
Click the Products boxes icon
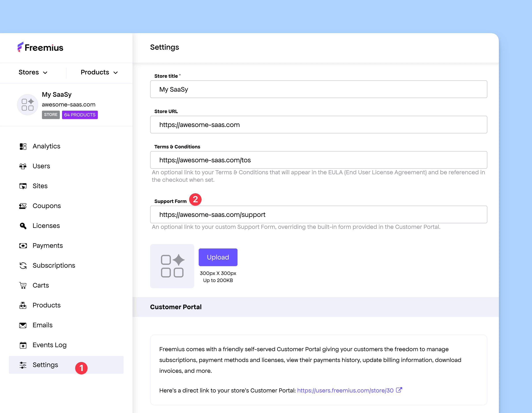tap(23, 305)
